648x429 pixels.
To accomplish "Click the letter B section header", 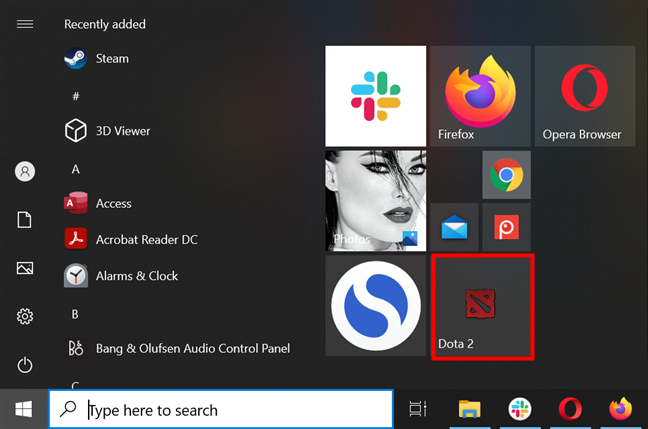I will coord(75,314).
